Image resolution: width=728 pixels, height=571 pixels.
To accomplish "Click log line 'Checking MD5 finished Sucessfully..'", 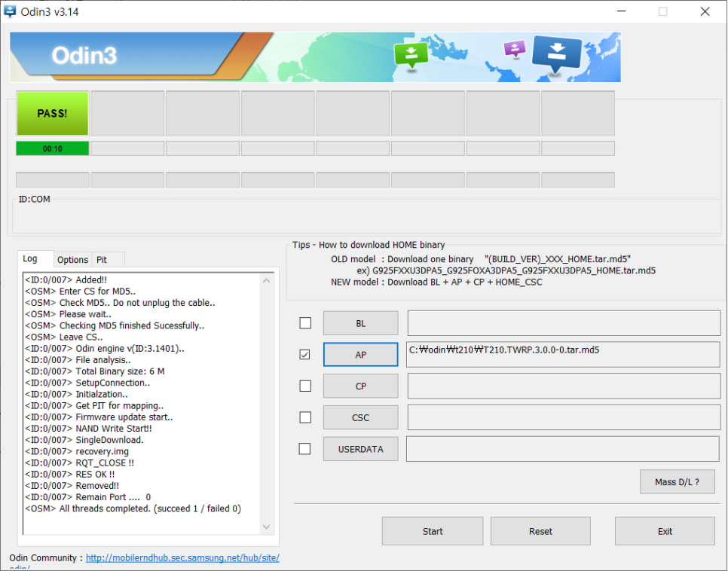I will (x=115, y=325).
